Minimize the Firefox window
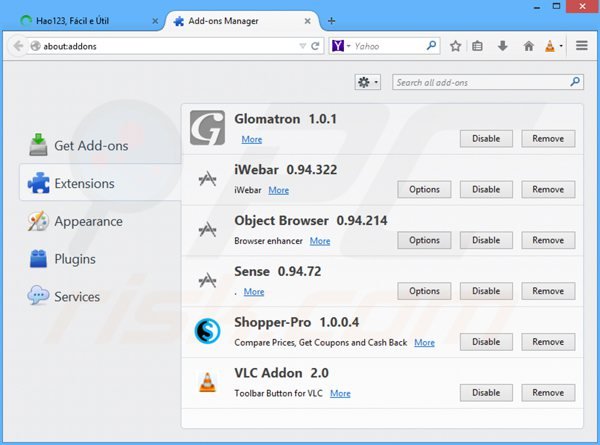600x445 pixels. [x=537, y=7]
